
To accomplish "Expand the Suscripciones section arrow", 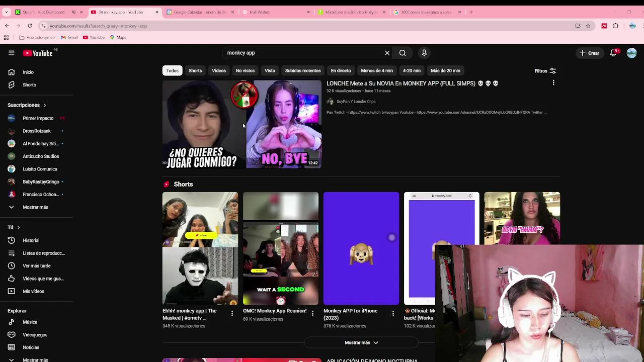I will 44,105.
